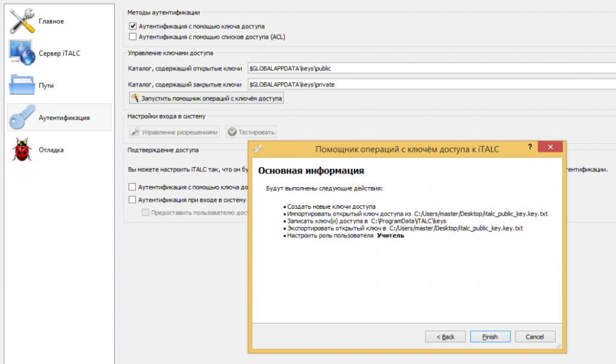This screenshot has width=616, height=364.
Task: Open the Отладка ladybug debug page
Action: point(59,150)
